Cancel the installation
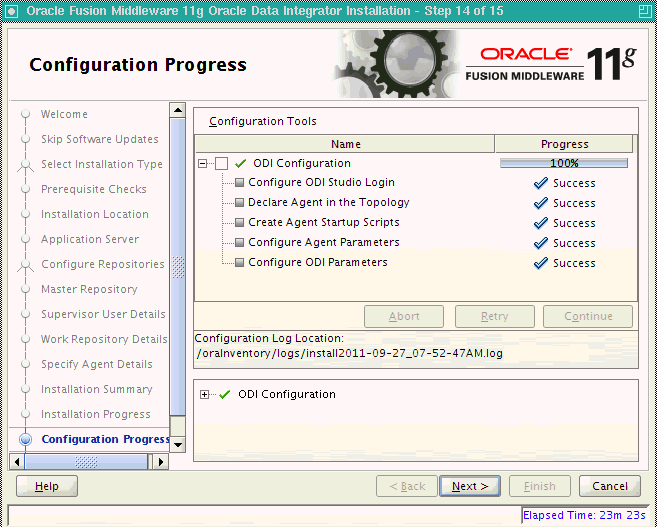The image size is (657, 527). [x=610, y=486]
